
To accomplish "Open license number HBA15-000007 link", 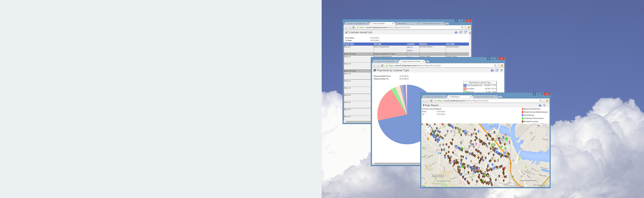I will (x=410, y=49).
